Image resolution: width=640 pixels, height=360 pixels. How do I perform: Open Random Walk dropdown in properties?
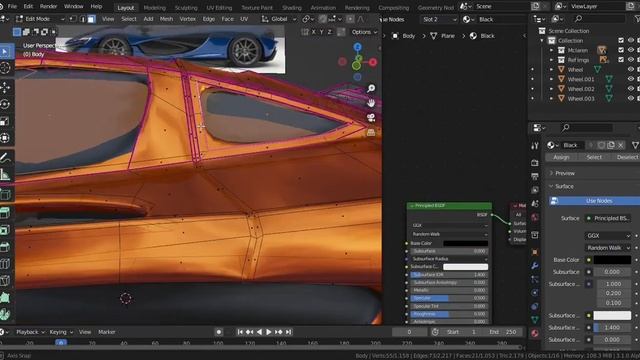[x=609, y=248]
